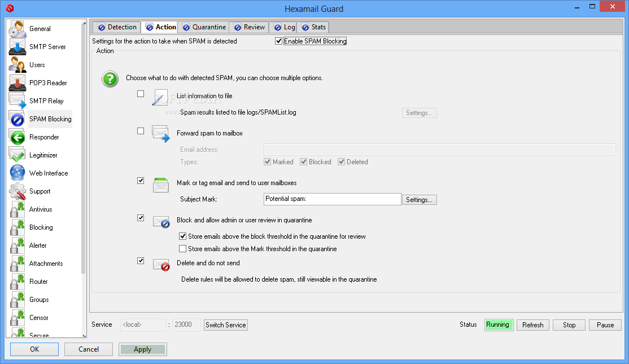This screenshot has width=629, height=364.
Task: Open the Review tab
Action: pos(249,27)
